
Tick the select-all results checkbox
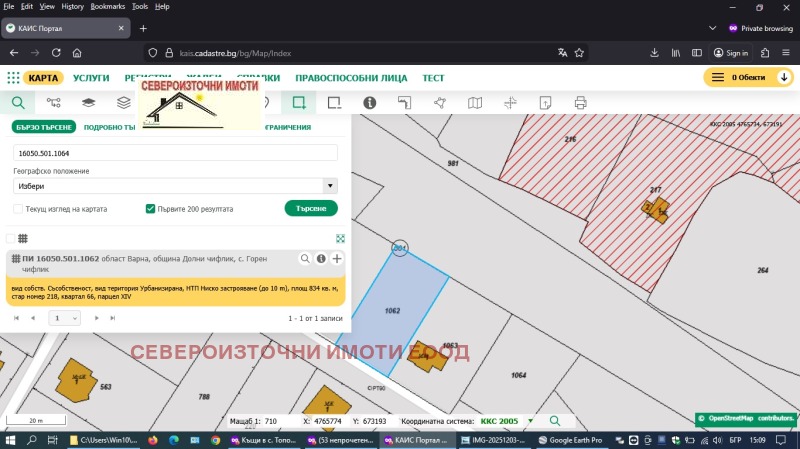click(11, 238)
